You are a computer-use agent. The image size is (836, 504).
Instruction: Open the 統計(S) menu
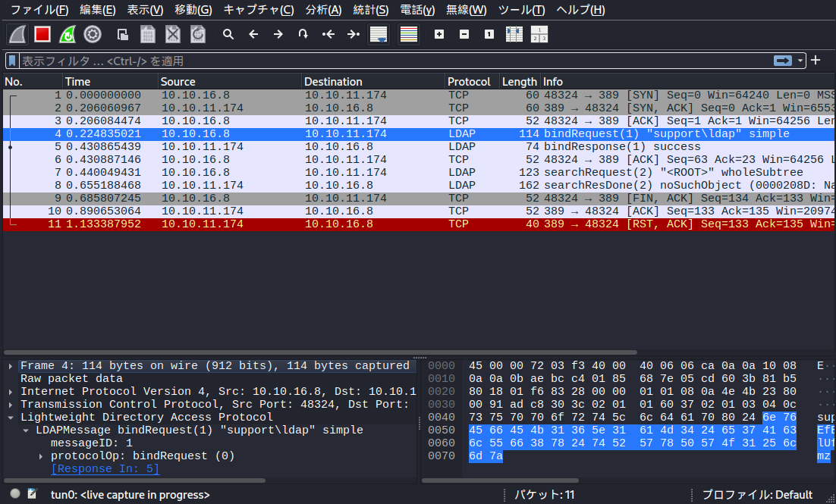(370, 10)
